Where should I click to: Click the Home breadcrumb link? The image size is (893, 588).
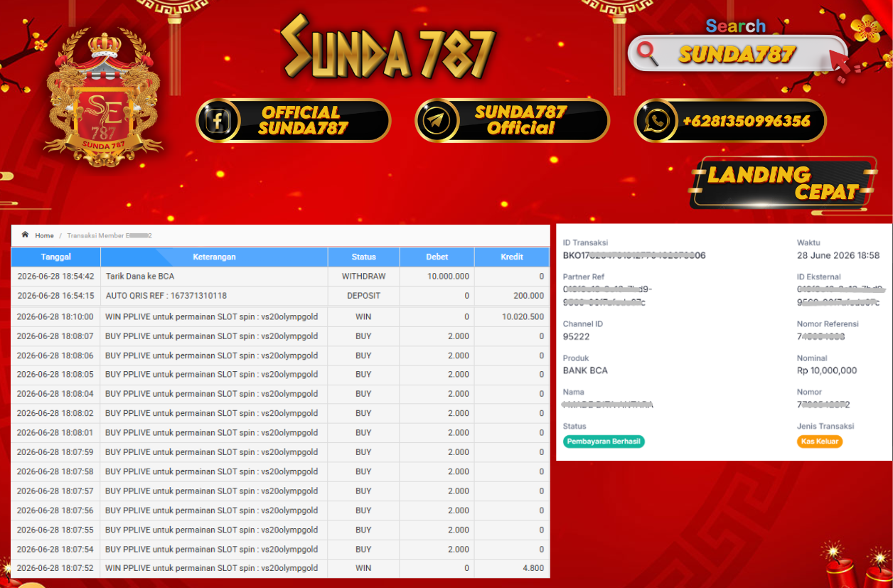(44, 235)
